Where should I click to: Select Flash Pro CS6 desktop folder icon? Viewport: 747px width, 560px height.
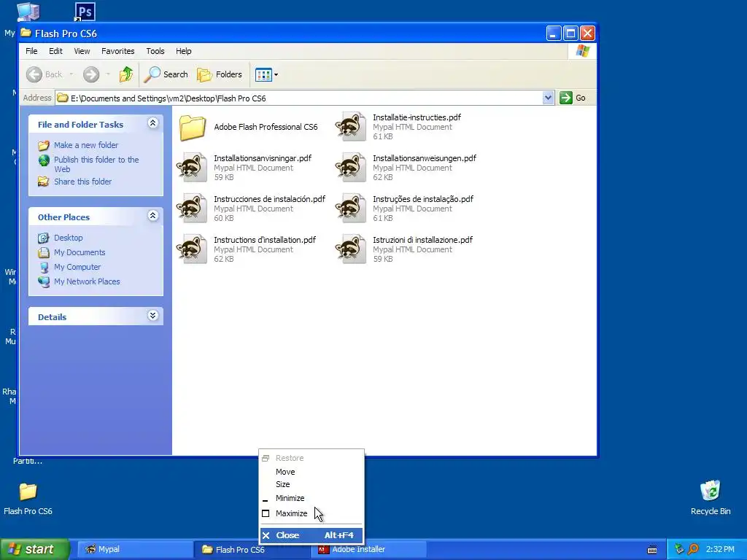(x=28, y=492)
